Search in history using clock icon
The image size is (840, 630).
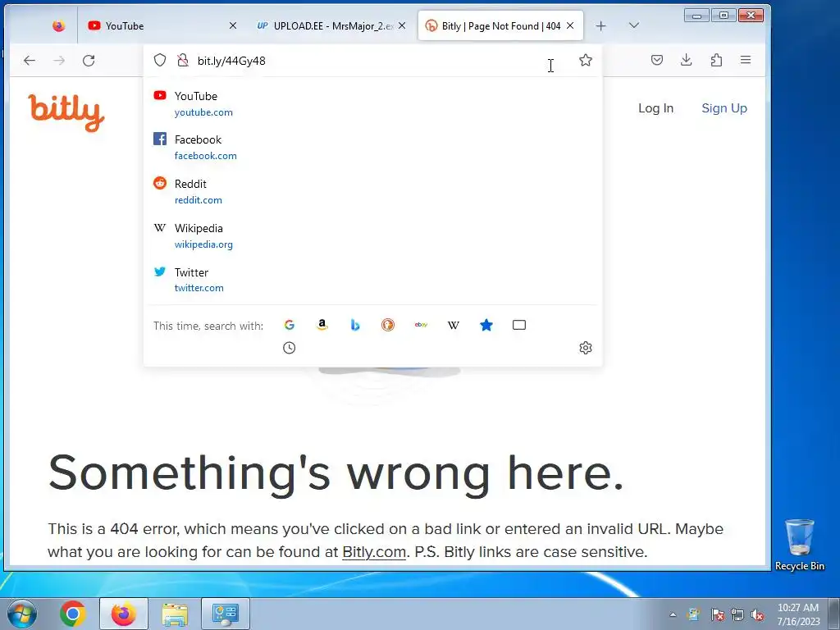(290, 348)
